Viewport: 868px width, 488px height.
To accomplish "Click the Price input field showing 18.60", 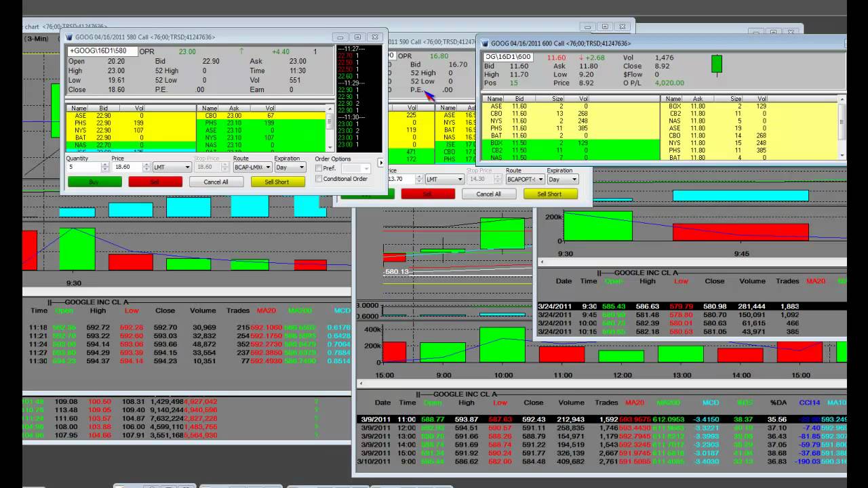I will pos(127,167).
